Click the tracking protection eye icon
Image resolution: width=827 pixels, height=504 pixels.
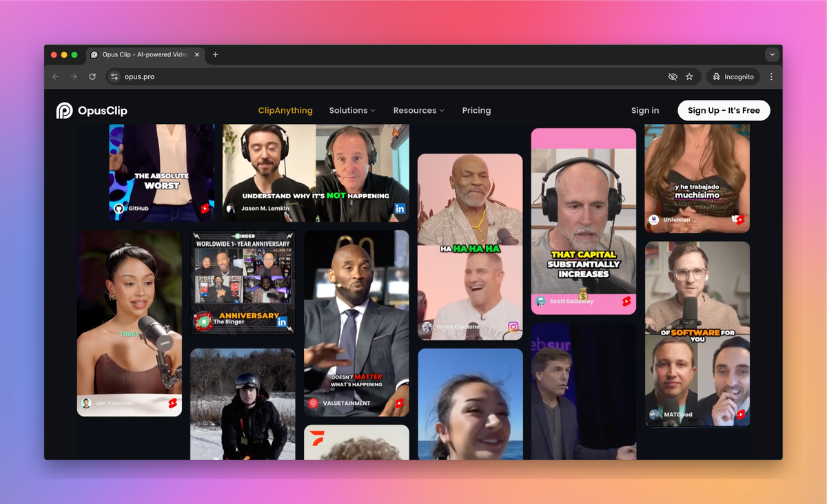point(673,76)
